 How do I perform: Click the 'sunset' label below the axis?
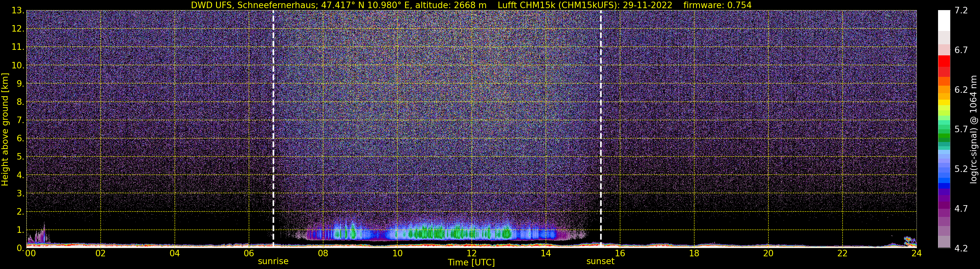tap(600, 262)
